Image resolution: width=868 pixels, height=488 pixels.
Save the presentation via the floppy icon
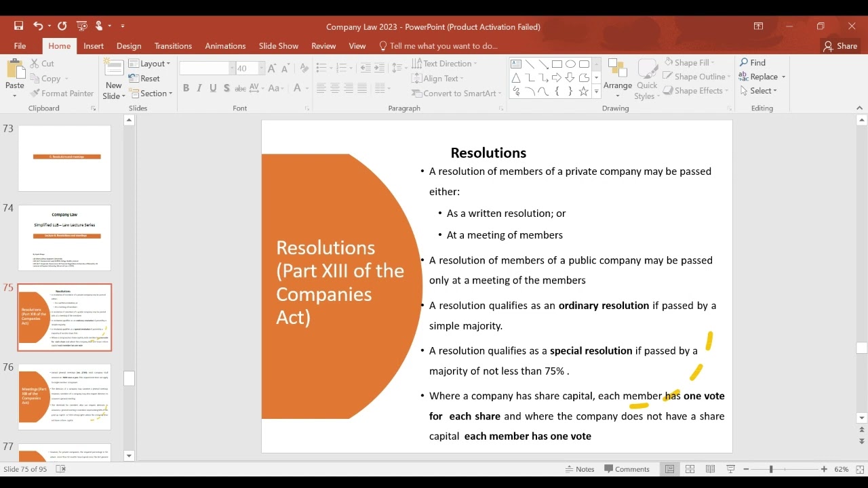[19, 26]
